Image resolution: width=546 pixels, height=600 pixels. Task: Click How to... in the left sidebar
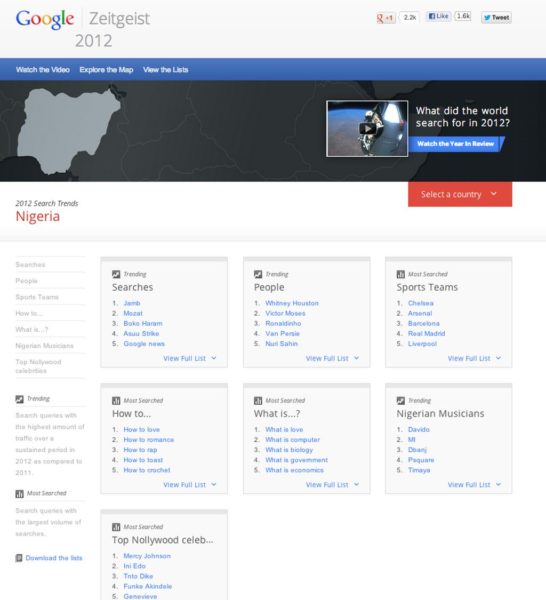[29, 313]
